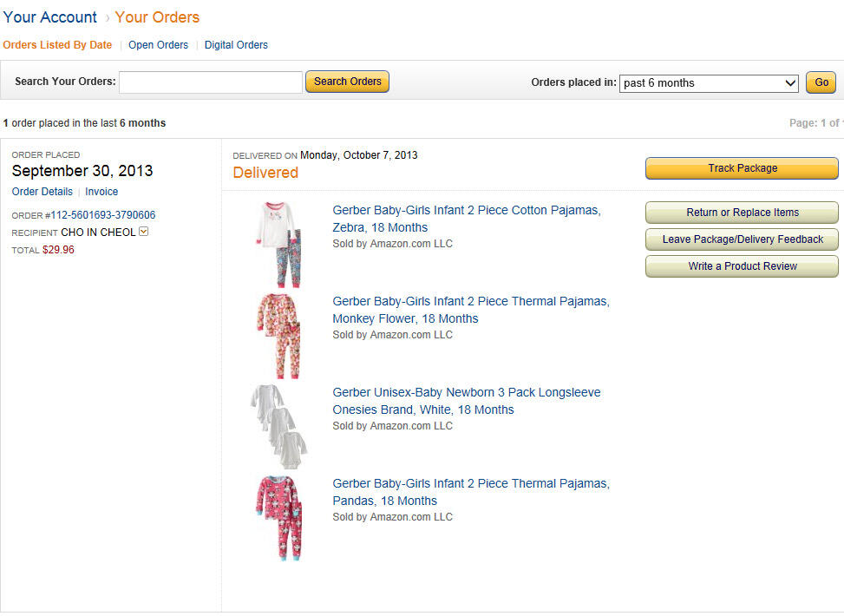844x616 pixels.
Task: Open the Invoice link
Action: coord(101,192)
